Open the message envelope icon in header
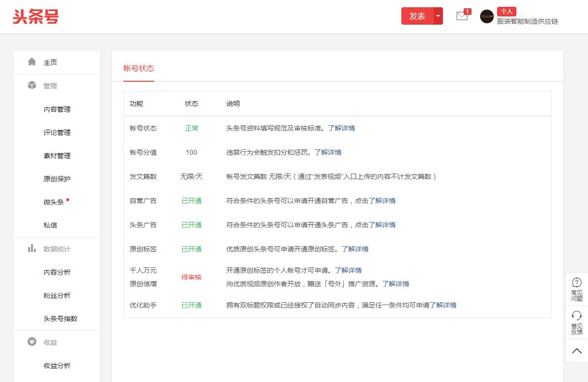588x382 pixels. point(461,17)
